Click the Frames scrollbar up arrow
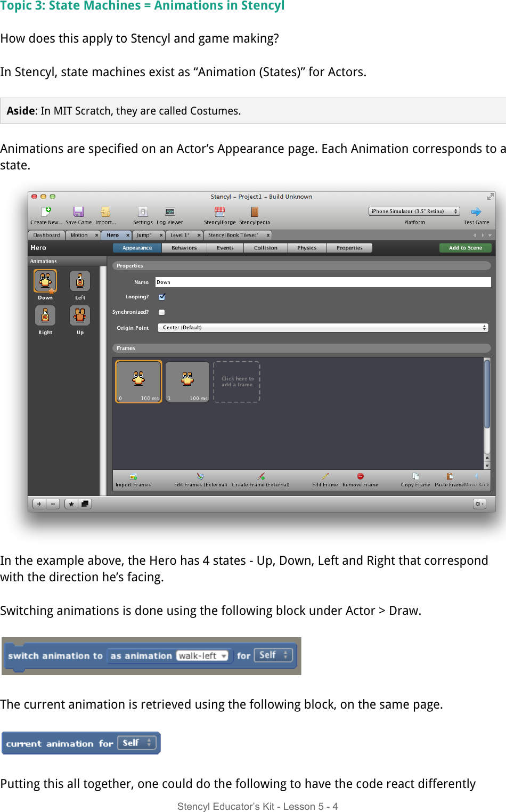Viewport: 506px width, 812px height. [x=487, y=458]
